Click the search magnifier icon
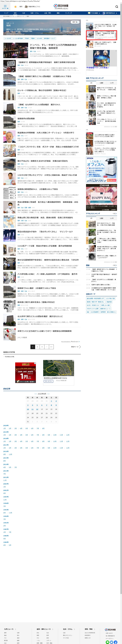 pos(117,7)
